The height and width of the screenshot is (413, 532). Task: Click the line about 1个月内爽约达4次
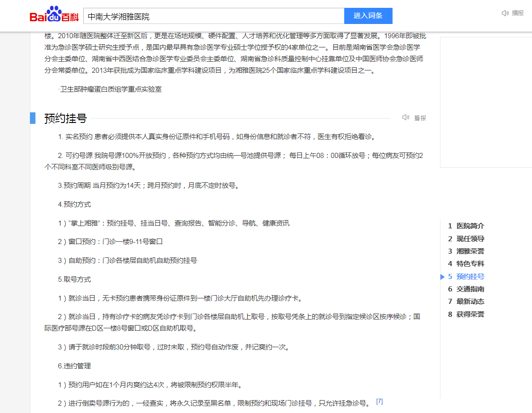150,385
